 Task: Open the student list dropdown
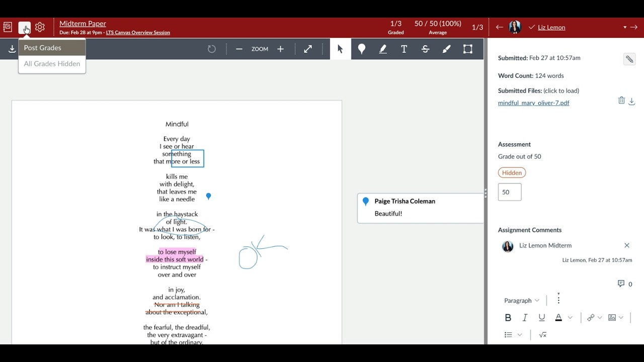tap(625, 27)
